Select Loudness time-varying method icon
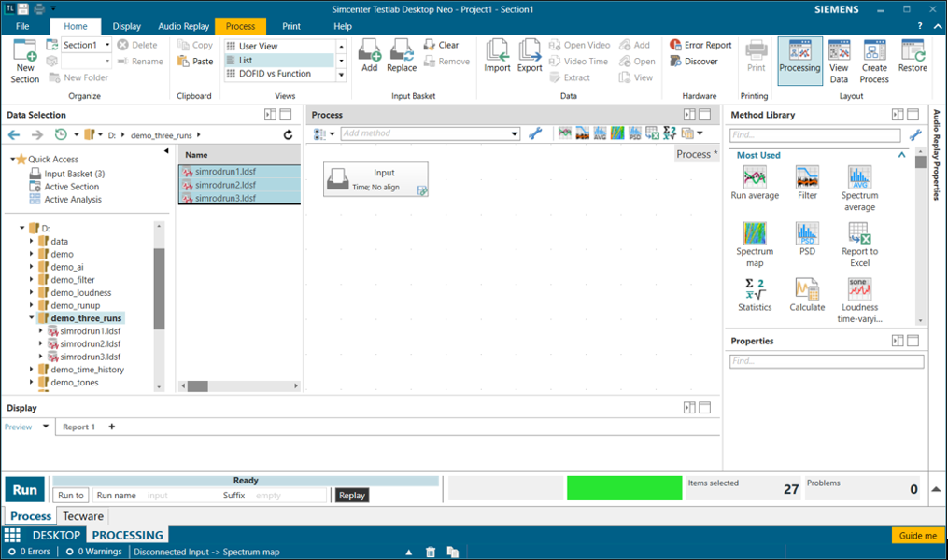Viewport: 948px width, 560px height. (859, 289)
